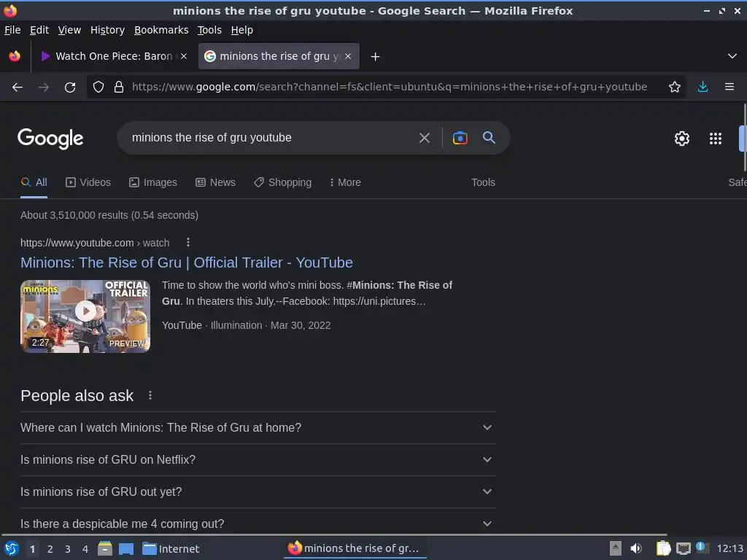Go back to the previous page
Viewport: 747px width, 560px height.
[18, 87]
